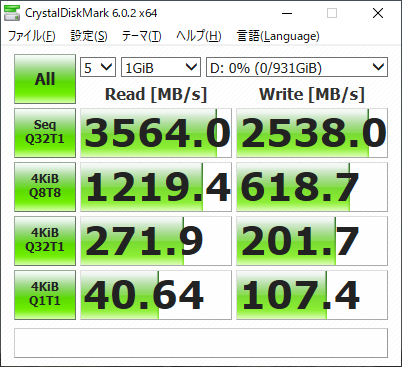Select the 4KiB Q1T1 write result 107.4

pos(312,295)
